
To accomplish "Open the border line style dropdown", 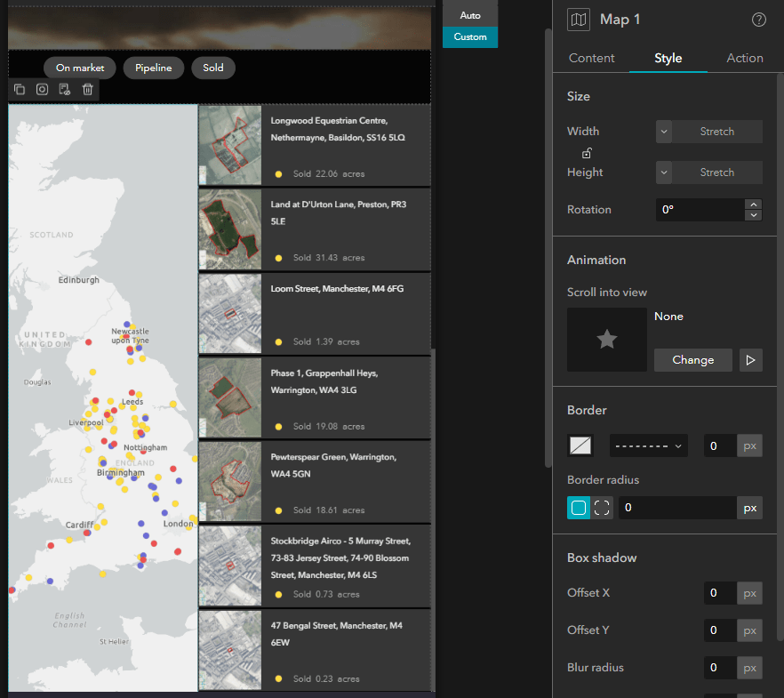I will [x=649, y=445].
